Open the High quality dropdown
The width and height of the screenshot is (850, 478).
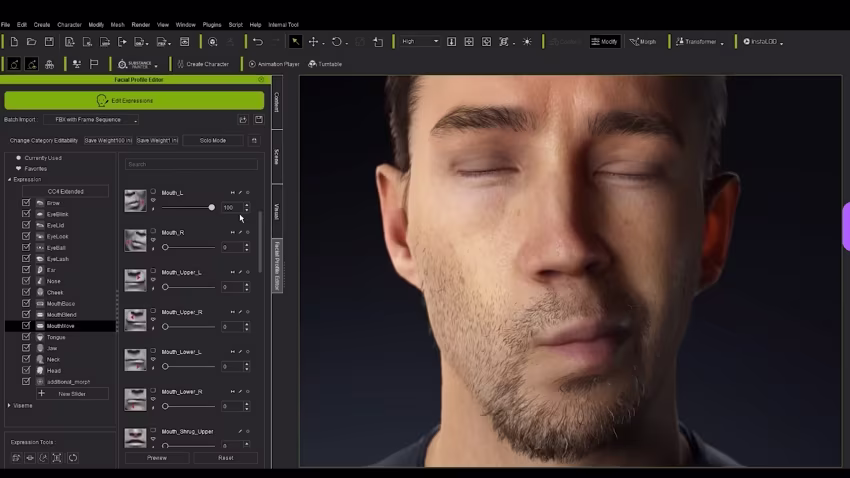(420, 42)
